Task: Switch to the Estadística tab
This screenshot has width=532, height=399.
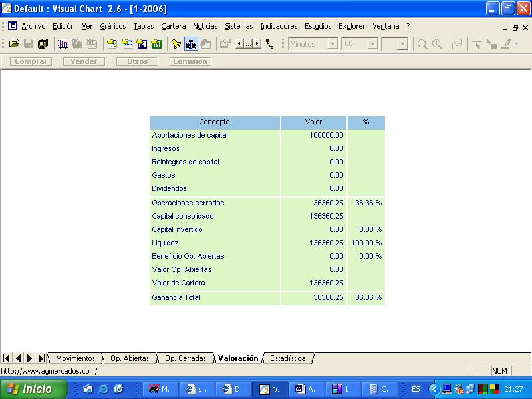Action: [x=288, y=358]
